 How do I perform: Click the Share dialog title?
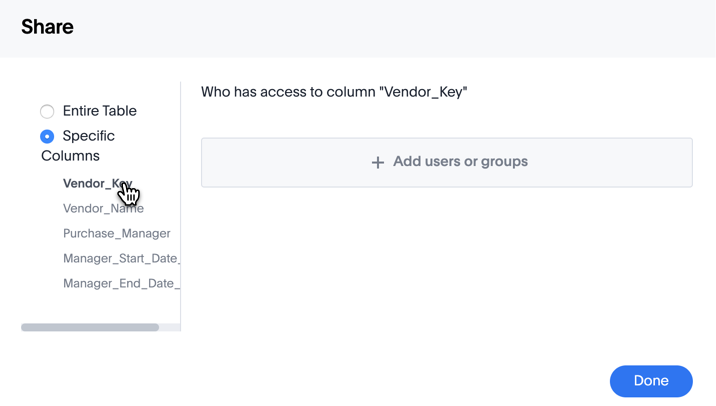click(x=47, y=27)
